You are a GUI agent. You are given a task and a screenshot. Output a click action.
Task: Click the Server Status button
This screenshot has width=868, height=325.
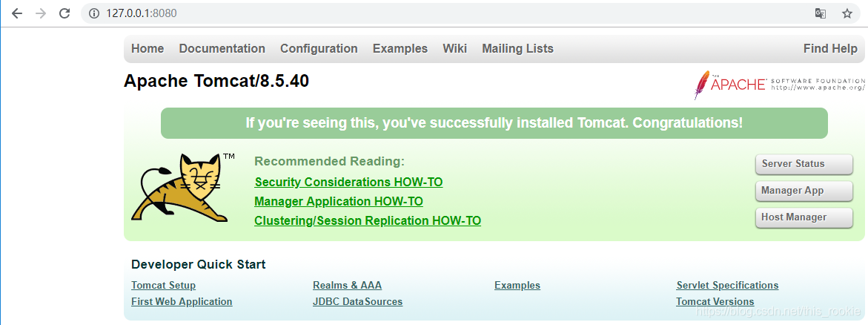[804, 164]
